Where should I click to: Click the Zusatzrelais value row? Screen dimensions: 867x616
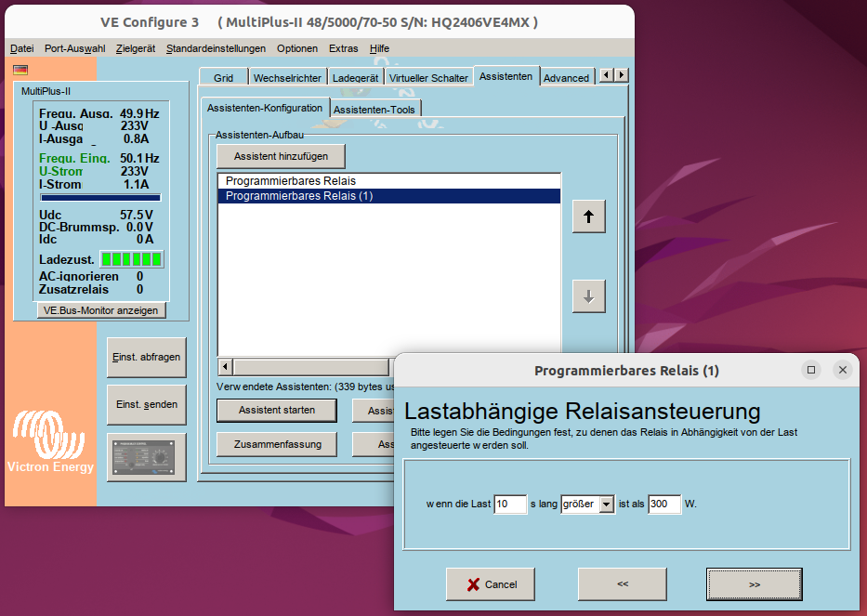[x=91, y=289]
